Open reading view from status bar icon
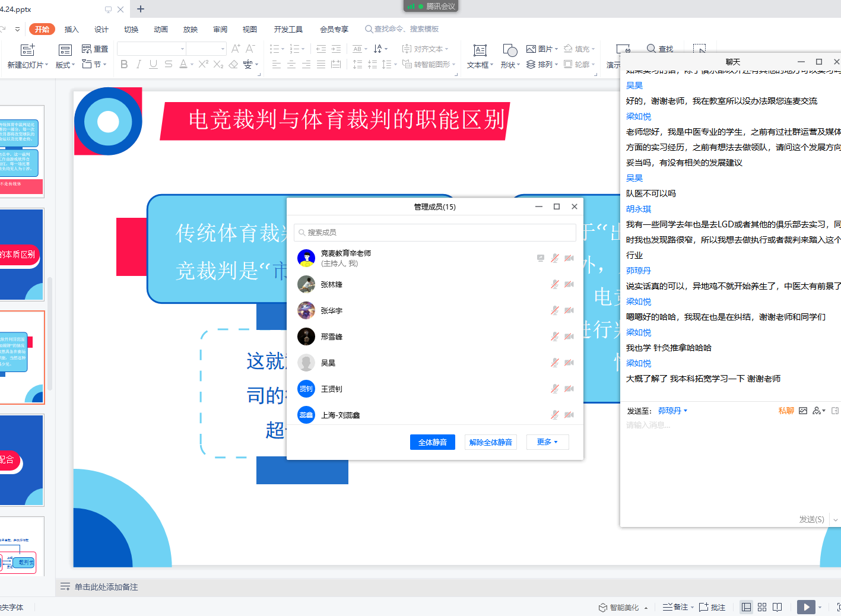 [x=777, y=607]
